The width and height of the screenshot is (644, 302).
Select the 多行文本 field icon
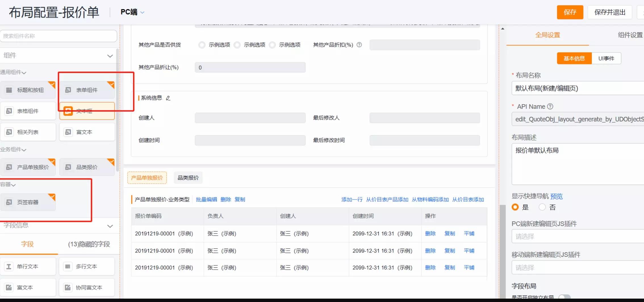[x=68, y=267]
